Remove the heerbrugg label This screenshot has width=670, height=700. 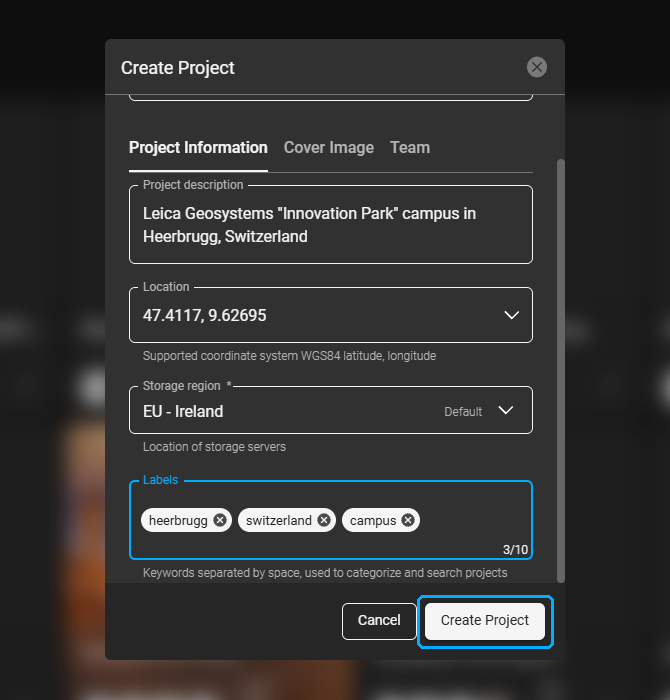pos(220,520)
